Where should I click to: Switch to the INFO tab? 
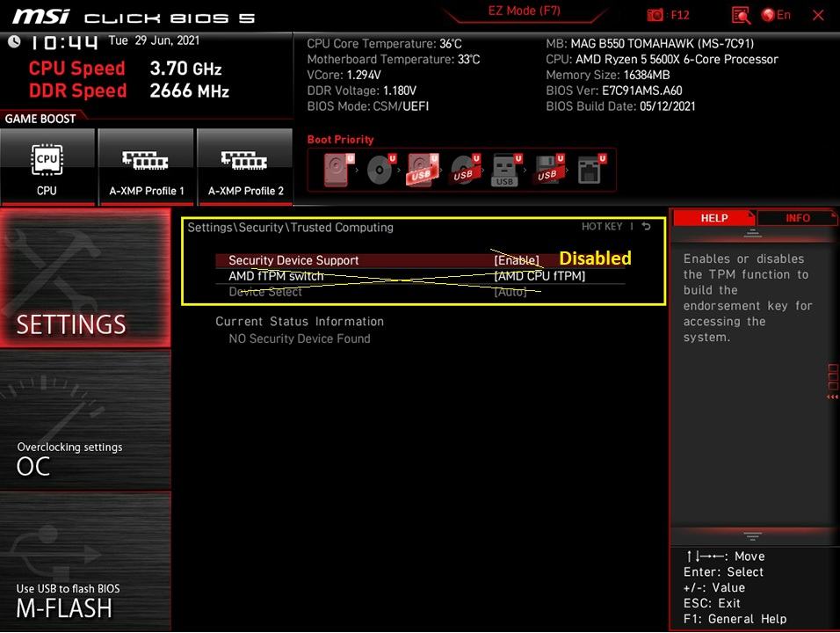[797, 218]
